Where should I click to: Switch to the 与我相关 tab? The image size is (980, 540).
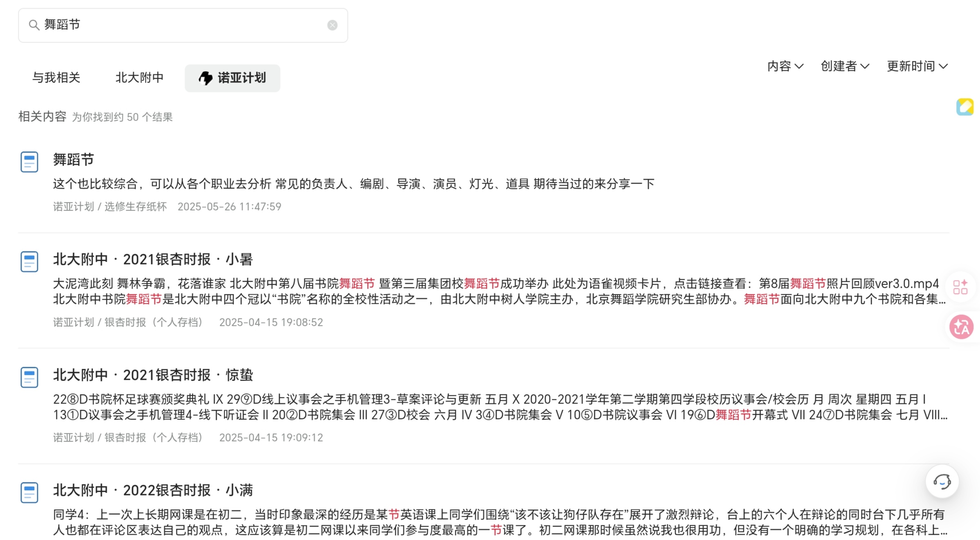click(56, 78)
